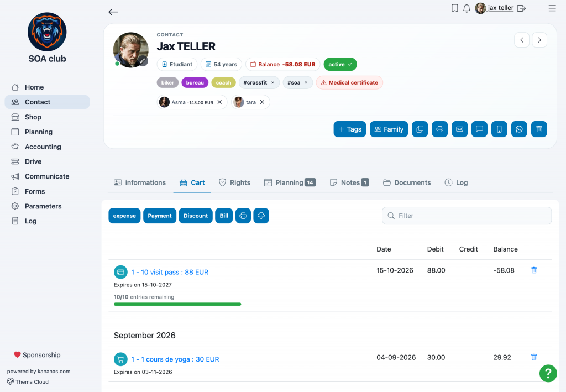This screenshot has width=566, height=392.
Task: Click Thema Cloud palette icon
Action: [x=11, y=381]
